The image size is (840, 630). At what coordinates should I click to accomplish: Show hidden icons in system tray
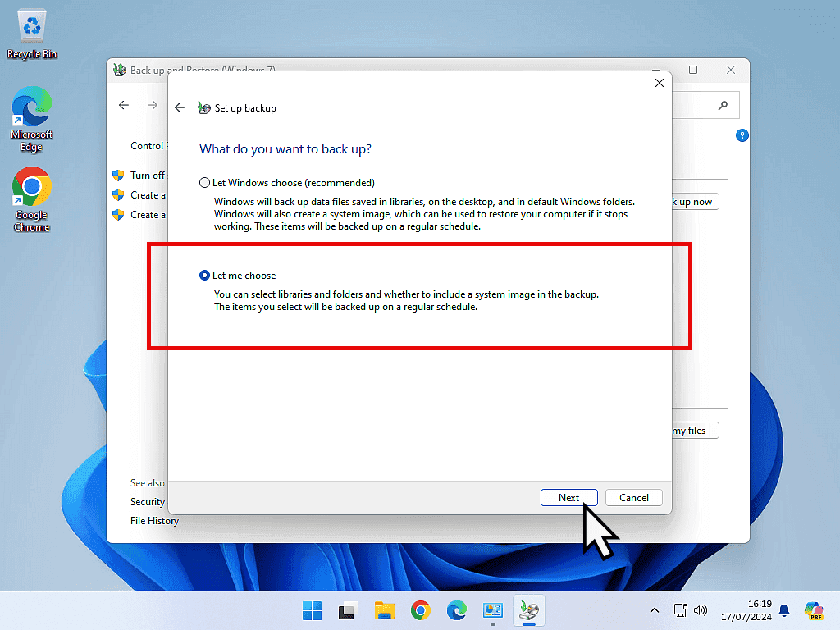tap(654, 610)
